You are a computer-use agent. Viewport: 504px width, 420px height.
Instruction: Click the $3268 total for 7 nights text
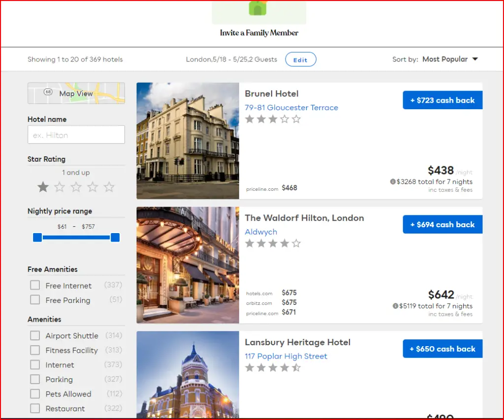(x=435, y=182)
